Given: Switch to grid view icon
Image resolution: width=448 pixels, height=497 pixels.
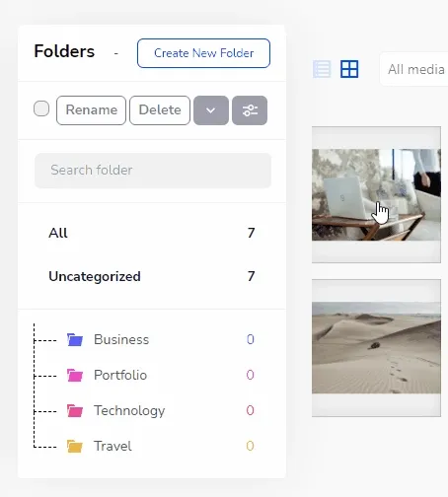Looking at the screenshot, I should pos(349,69).
